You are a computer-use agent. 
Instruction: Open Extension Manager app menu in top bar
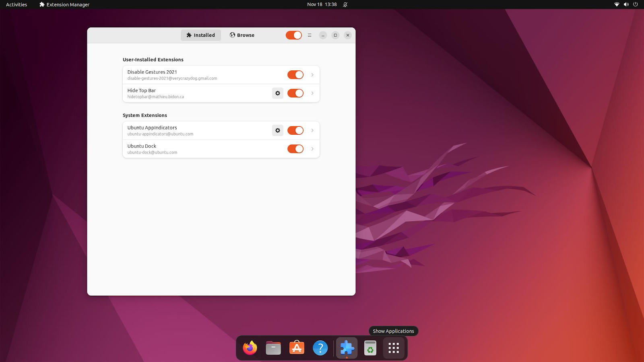click(x=64, y=4)
